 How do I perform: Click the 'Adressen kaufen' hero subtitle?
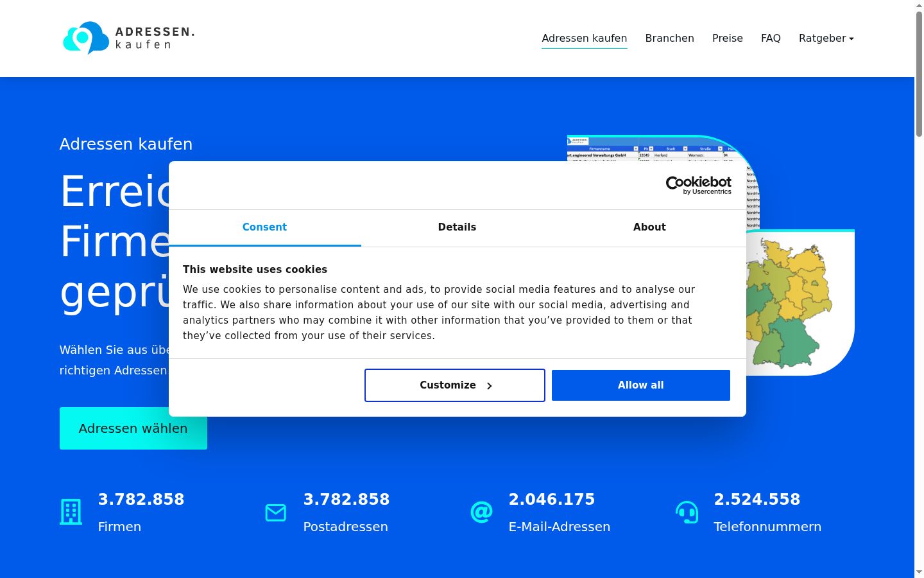[x=126, y=144]
